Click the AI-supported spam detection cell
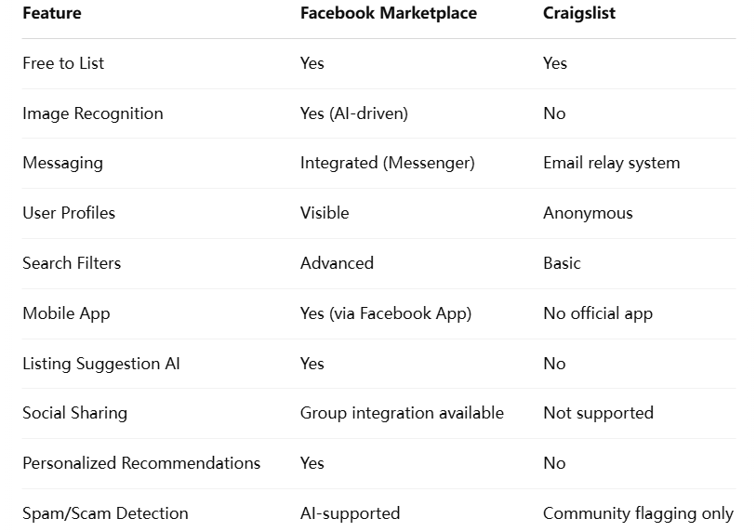756x532 pixels. click(x=350, y=513)
